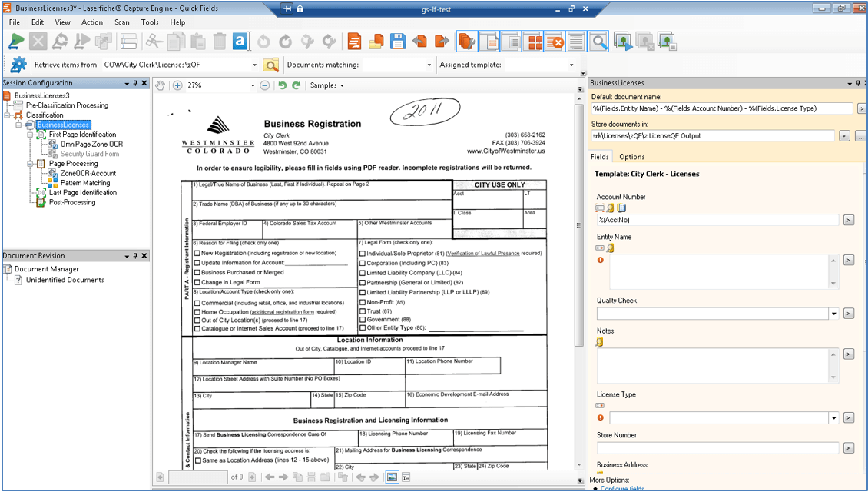The height and width of the screenshot is (492, 868).
Task: Click the blue book icon under Account Number
Action: click(621, 208)
